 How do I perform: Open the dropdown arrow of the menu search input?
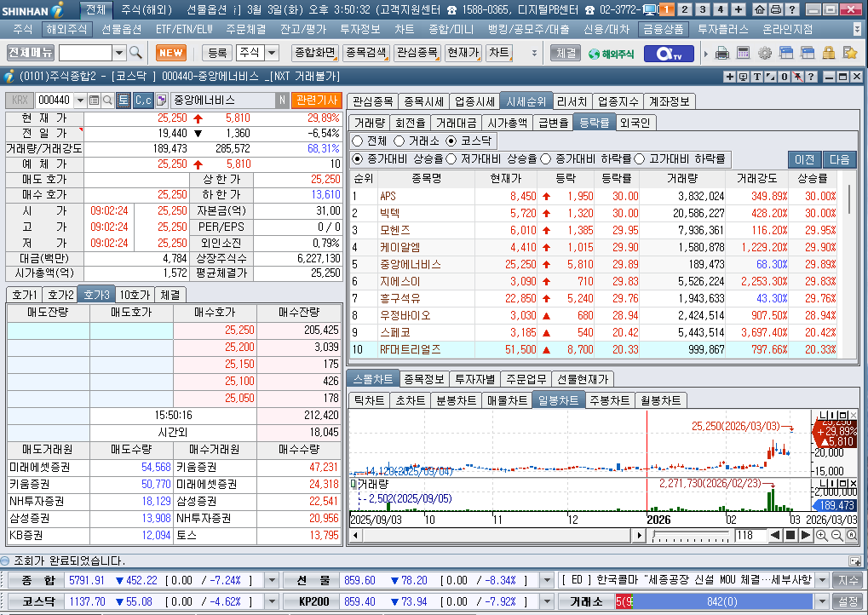[x=119, y=53]
